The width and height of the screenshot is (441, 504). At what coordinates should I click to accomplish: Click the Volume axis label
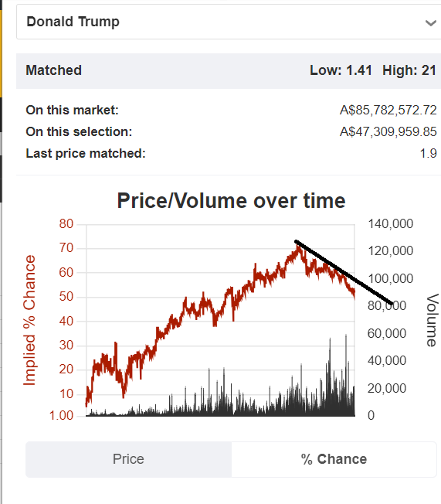point(432,320)
